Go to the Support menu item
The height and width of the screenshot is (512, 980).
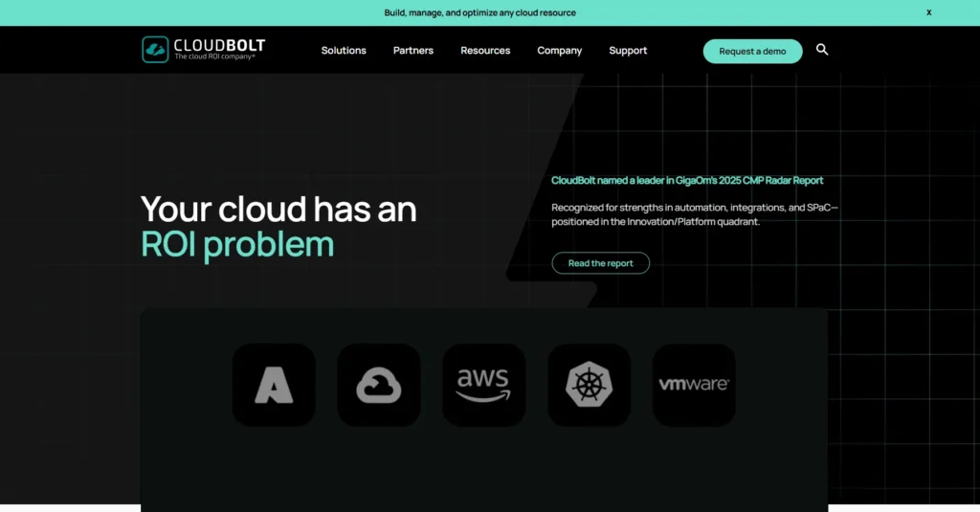click(628, 51)
